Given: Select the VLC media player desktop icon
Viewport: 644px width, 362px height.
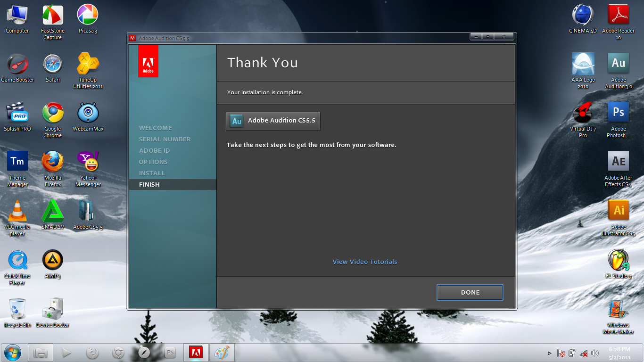Looking at the screenshot, I should 17,219.
